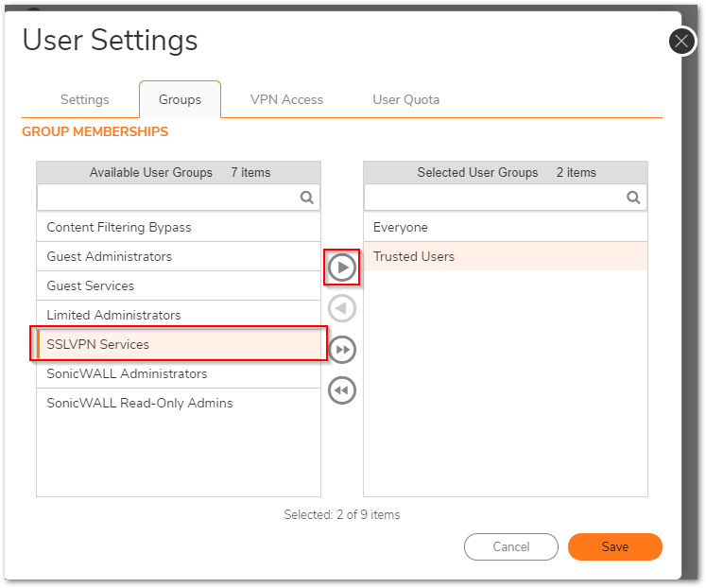Focus the Available User Groups search field

(179, 198)
